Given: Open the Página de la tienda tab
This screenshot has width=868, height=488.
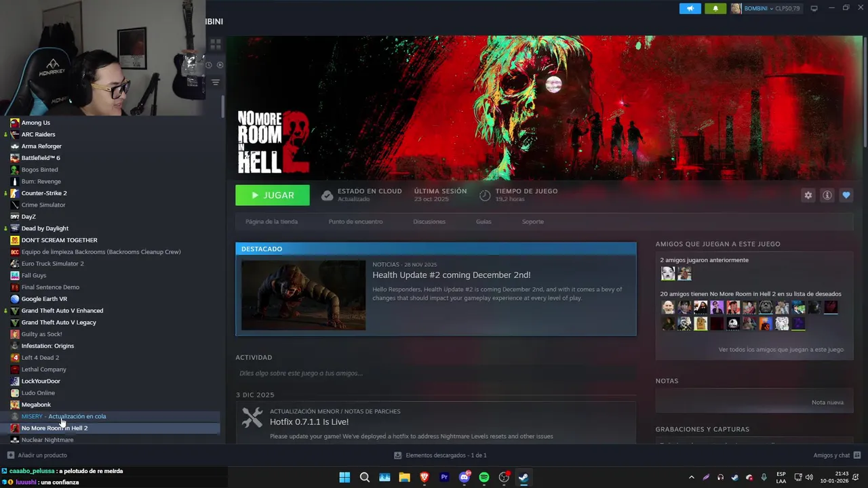Looking at the screenshot, I should point(271,222).
